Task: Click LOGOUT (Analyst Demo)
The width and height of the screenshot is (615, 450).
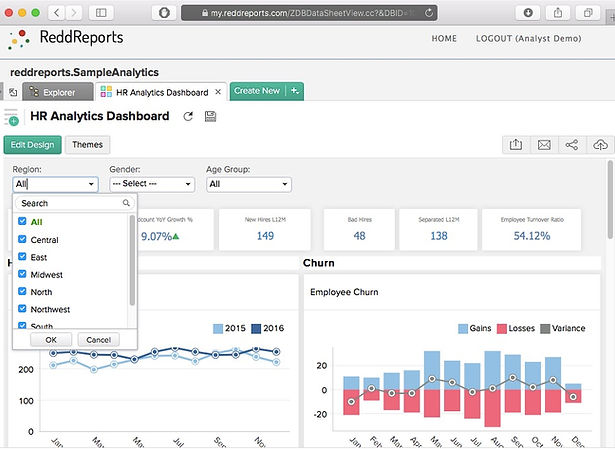Action: [528, 38]
